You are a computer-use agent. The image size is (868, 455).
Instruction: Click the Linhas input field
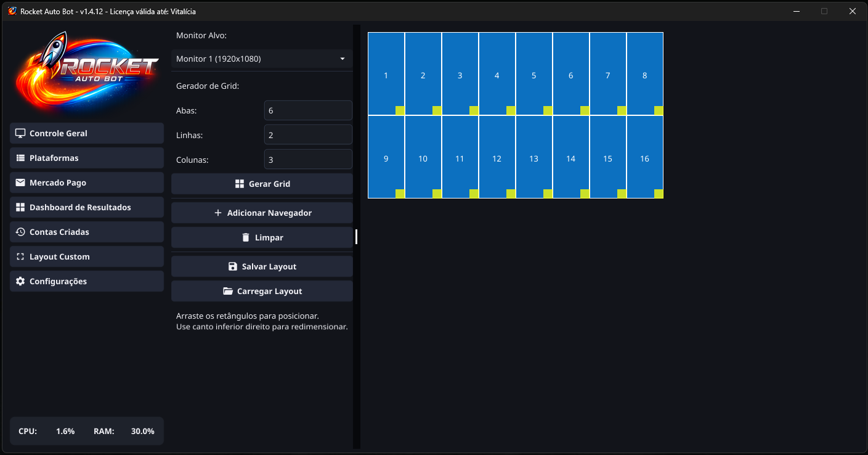pos(308,134)
